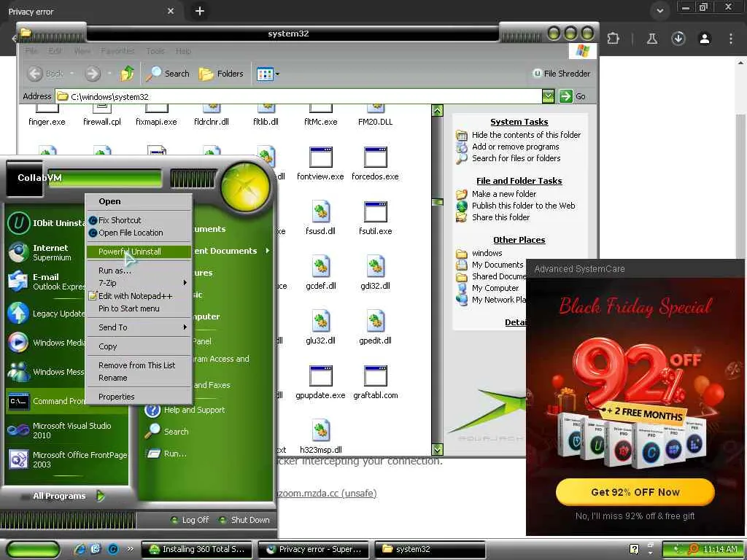Click the green Start button
Screen dimensions: 747x560
34,550
